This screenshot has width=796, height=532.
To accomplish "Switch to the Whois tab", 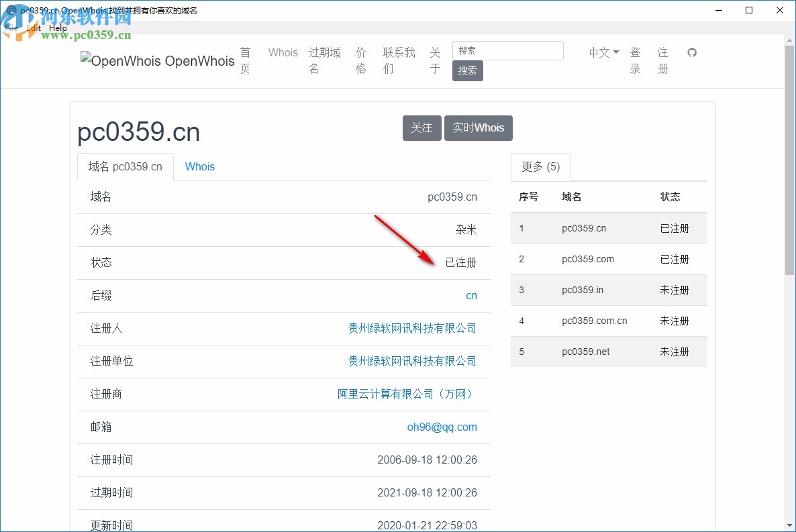I will [x=199, y=166].
